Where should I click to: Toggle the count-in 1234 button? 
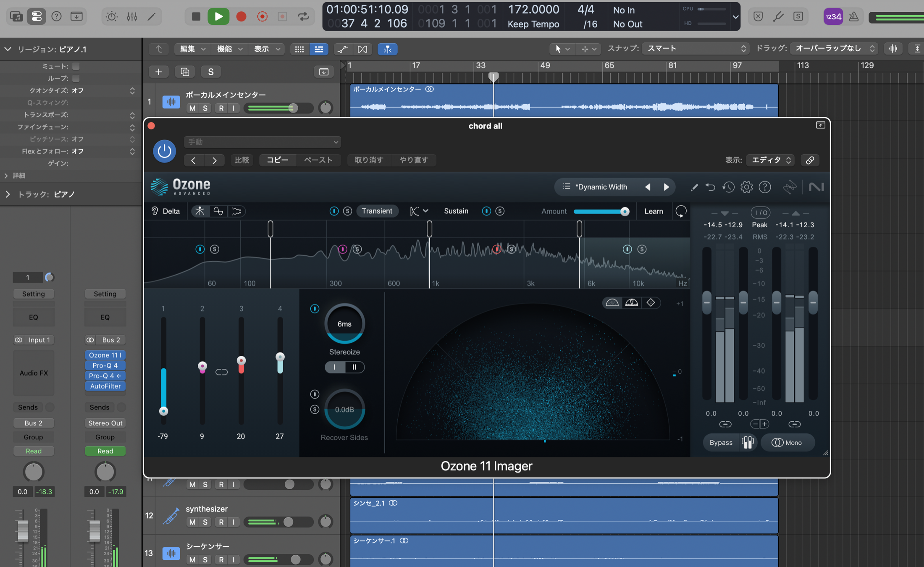[x=833, y=16]
